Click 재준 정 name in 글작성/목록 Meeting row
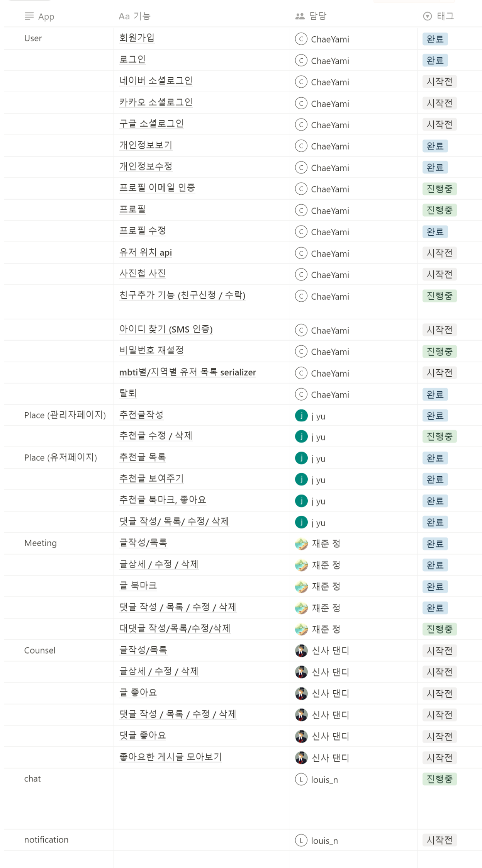Image resolution: width=482 pixels, height=868 pixels. click(326, 544)
